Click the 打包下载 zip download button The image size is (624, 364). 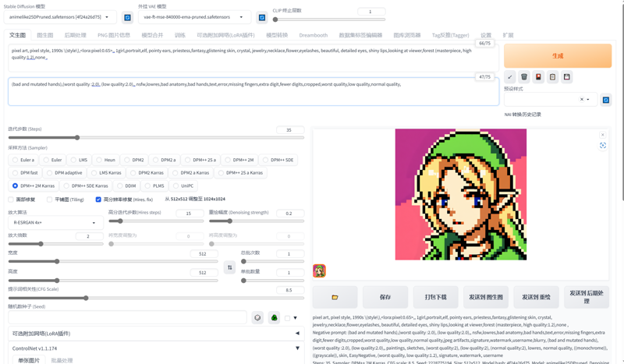point(435,297)
